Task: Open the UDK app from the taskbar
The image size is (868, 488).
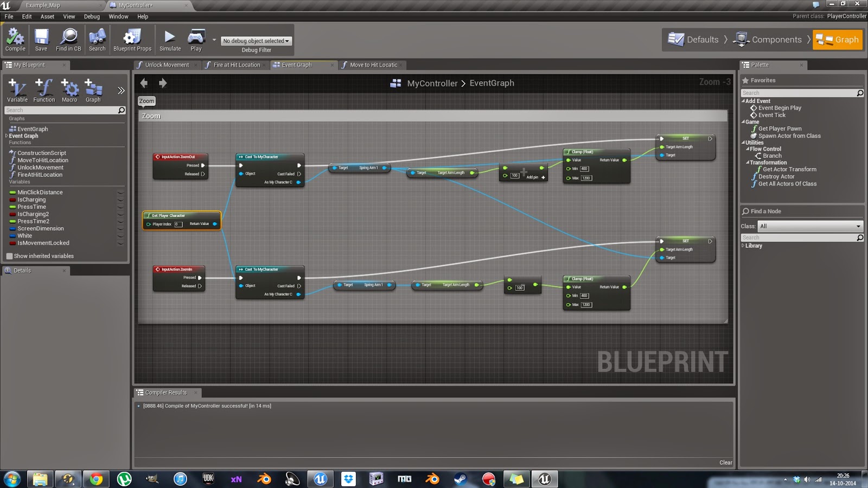Action: [208, 479]
